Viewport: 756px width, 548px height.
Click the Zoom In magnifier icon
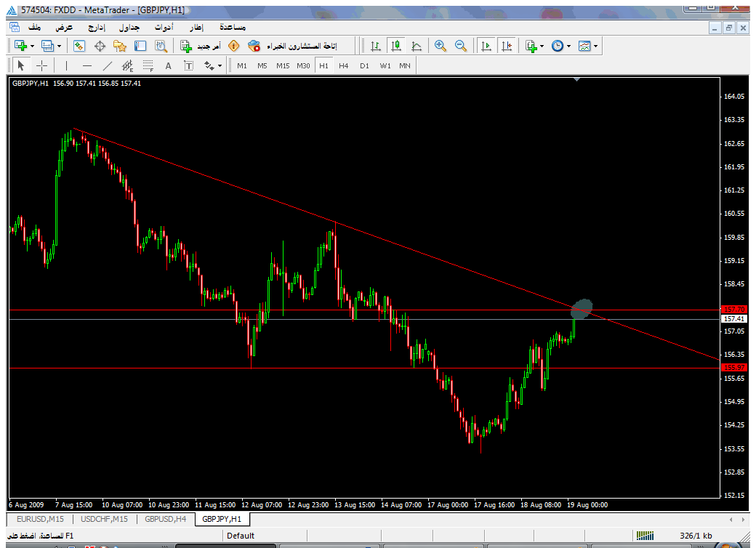[x=440, y=46]
